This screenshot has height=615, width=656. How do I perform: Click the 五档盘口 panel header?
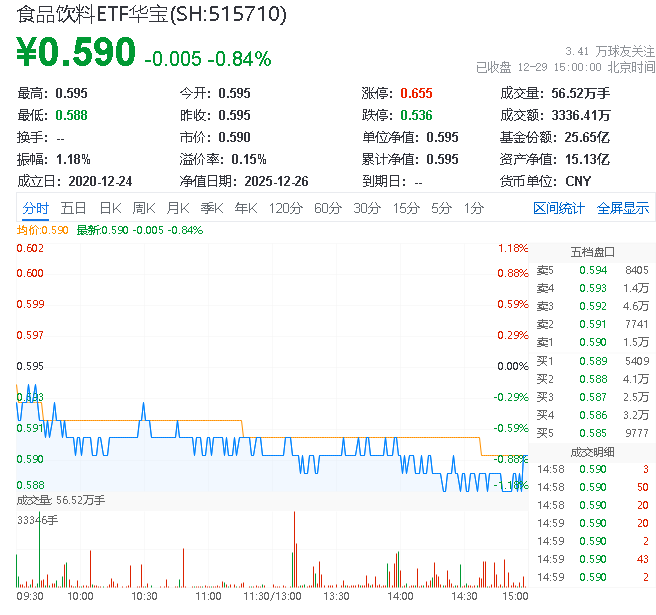(x=593, y=251)
